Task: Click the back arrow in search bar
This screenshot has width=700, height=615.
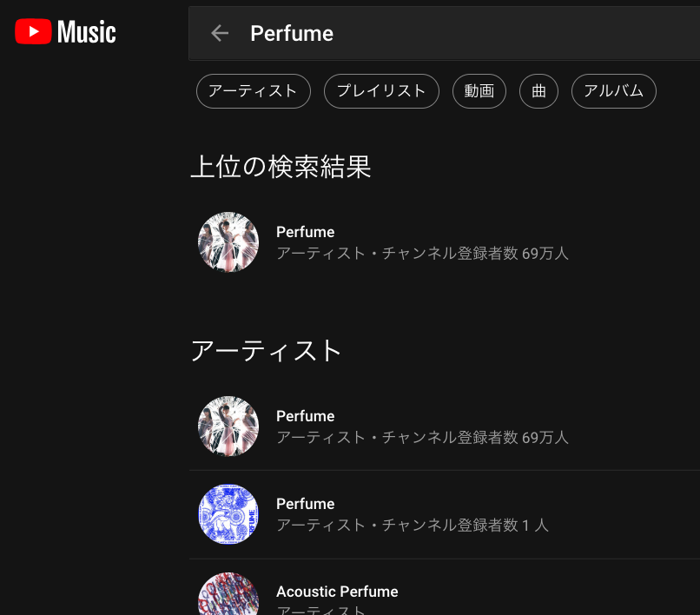Action: (x=220, y=34)
